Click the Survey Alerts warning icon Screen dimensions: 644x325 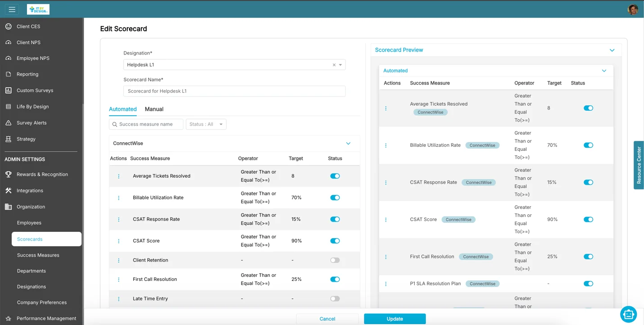(8, 123)
